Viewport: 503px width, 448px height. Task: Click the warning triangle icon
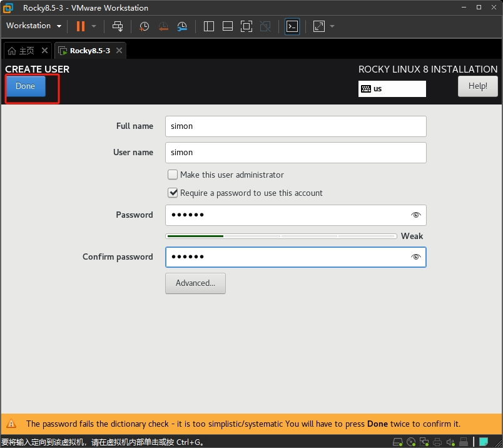pos(11,424)
